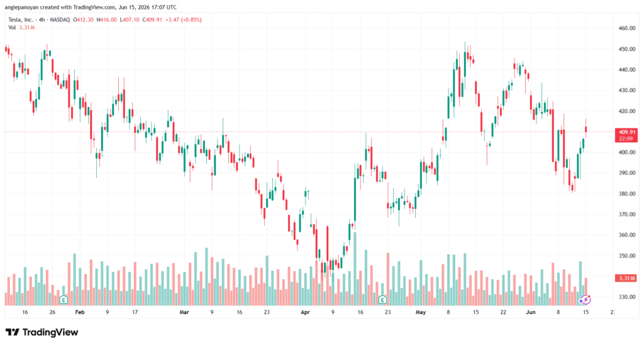Screen dimensions: 644x346
Task: Click the +3.47 (+0.85%) change value
Action: point(184,20)
